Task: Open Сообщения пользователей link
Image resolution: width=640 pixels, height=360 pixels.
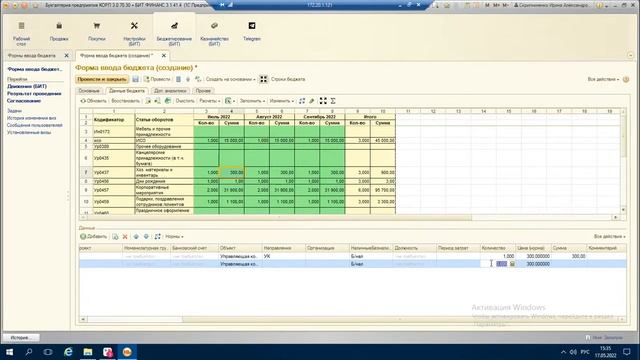Action: click(x=35, y=125)
